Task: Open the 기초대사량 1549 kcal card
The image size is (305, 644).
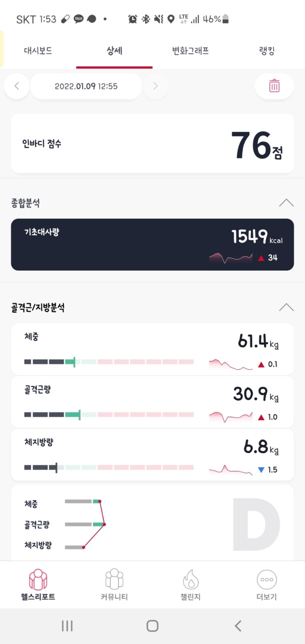Action: [x=152, y=245]
